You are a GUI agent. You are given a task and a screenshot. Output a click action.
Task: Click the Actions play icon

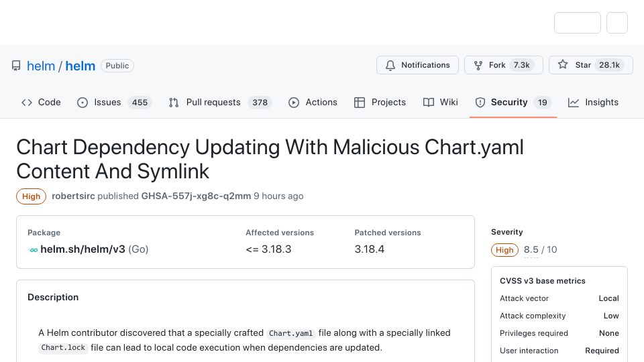coord(294,103)
